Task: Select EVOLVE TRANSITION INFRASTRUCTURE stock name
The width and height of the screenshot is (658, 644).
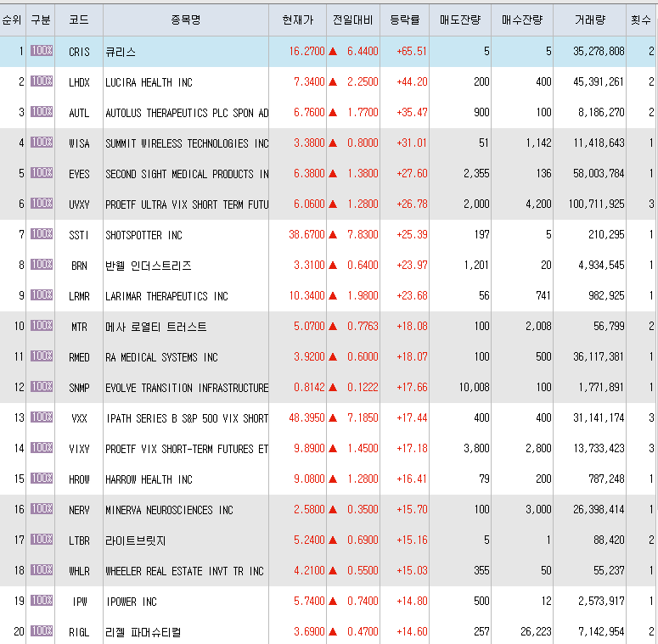Action: coord(187,389)
